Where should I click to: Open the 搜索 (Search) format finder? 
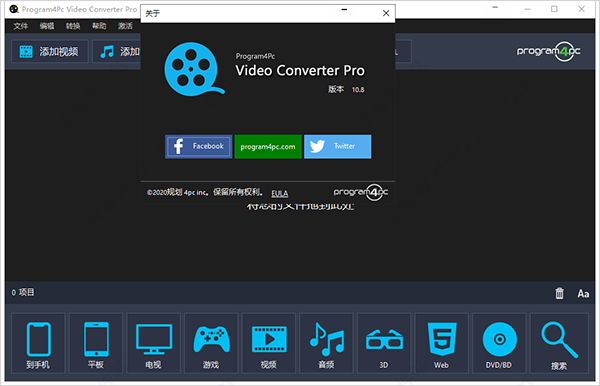point(559,343)
